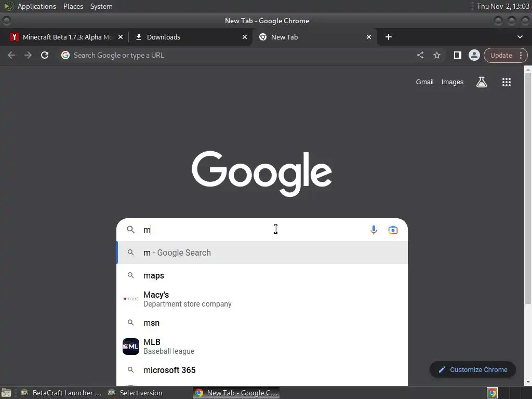The image size is (532, 399).
Task: Click the show desktop icon in taskbar
Action: (6, 393)
